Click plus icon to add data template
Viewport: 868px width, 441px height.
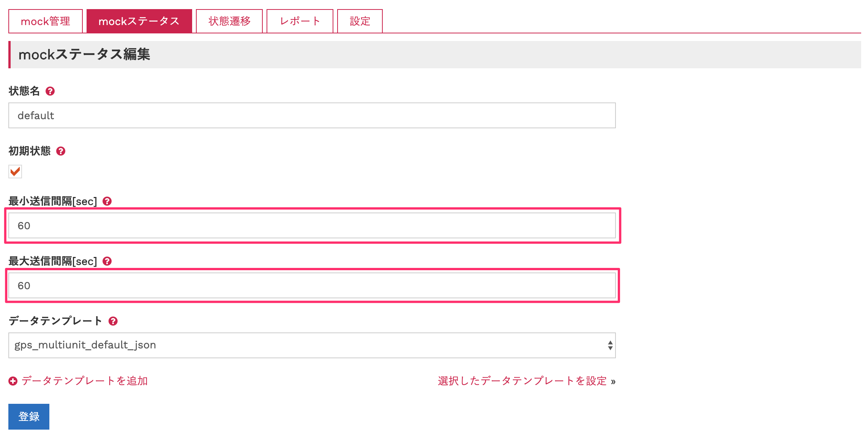pyautogui.click(x=13, y=381)
